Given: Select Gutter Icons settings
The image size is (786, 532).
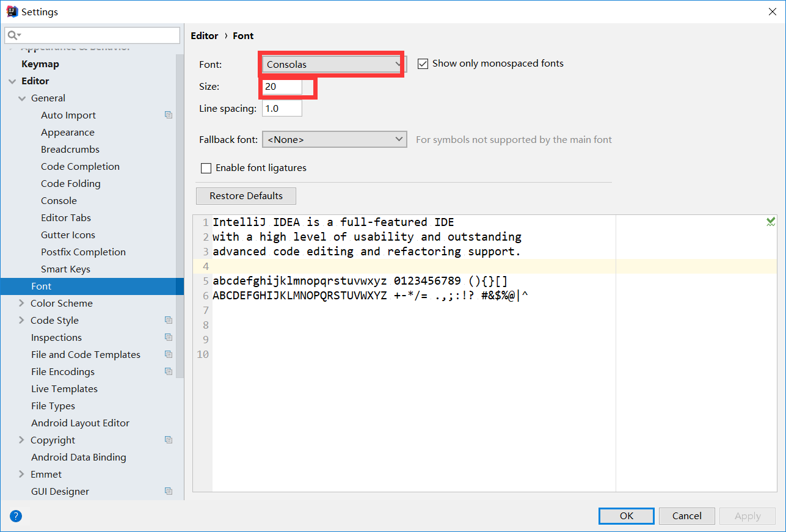Looking at the screenshot, I should point(68,235).
